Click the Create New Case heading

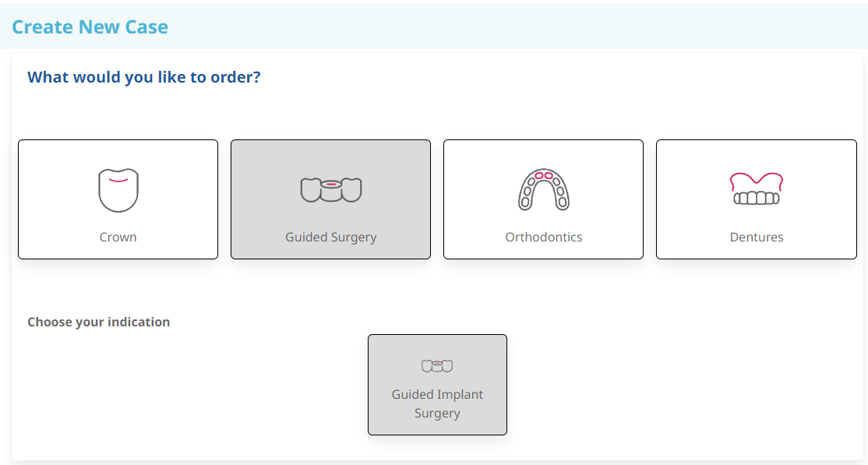coord(90,26)
